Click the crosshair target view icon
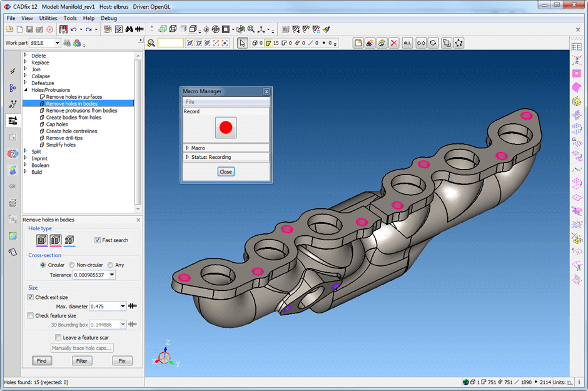Image resolution: width=588 pixels, height=391 pixels. point(216,29)
